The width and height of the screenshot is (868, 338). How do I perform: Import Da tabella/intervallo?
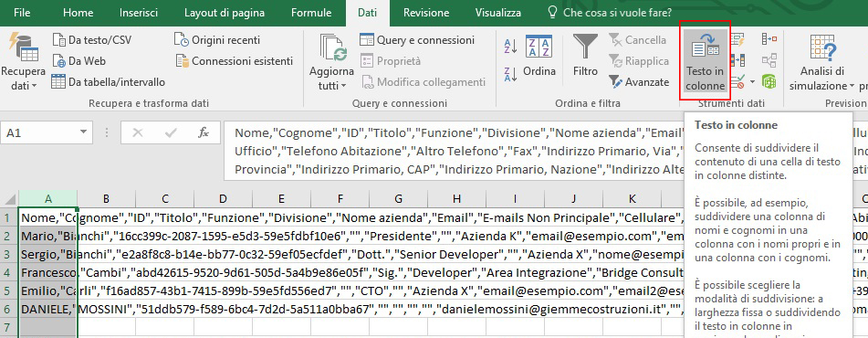point(109,82)
